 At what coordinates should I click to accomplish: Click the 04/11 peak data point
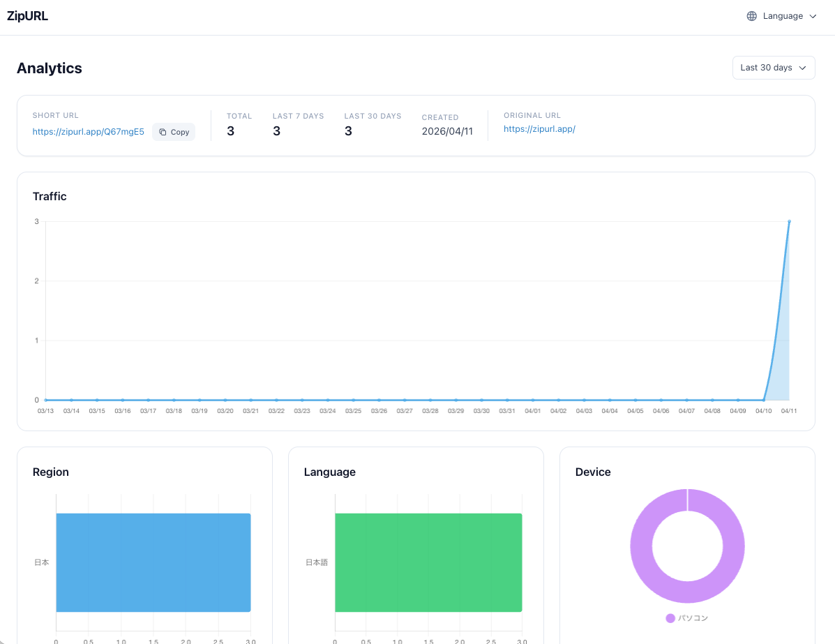point(789,221)
